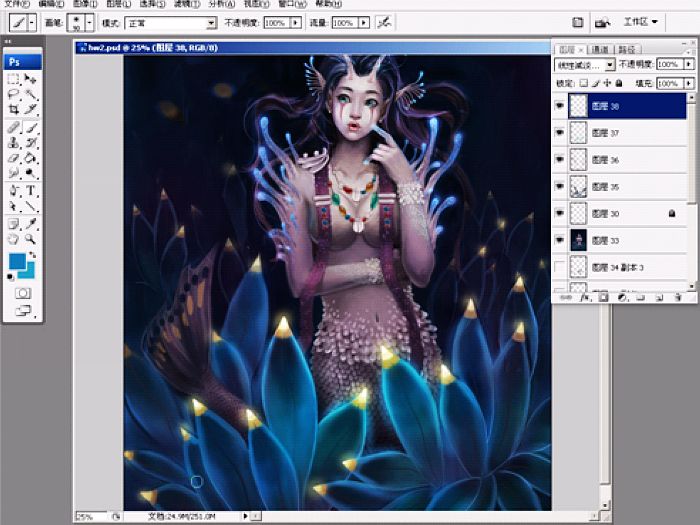This screenshot has height=525, width=700.
Task: Open workspace 工作区 dropdown
Action: 640,22
